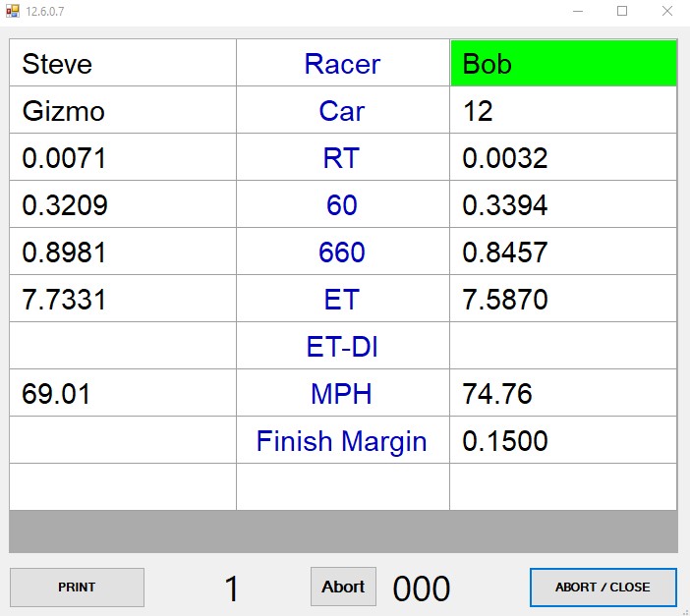Screen dimensions: 690x616
Task: Select finish margin value 0.1500
Action: pyautogui.click(x=563, y=439)
